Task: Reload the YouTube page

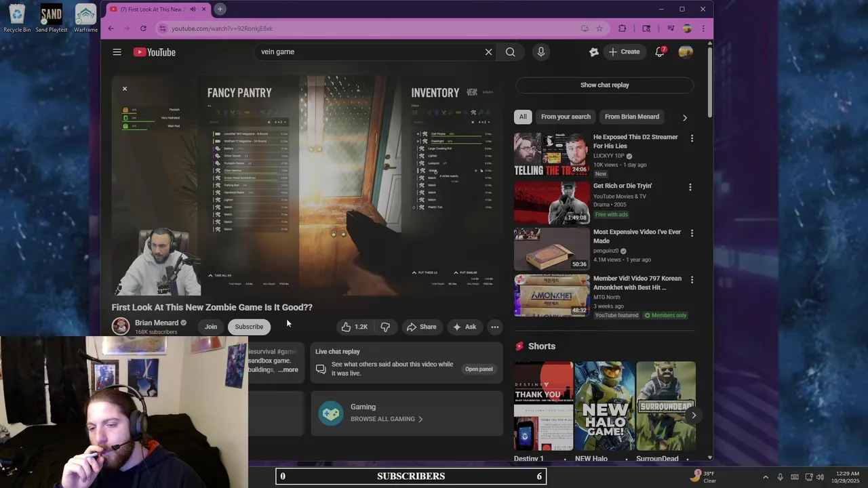Action: coord(143,28)
